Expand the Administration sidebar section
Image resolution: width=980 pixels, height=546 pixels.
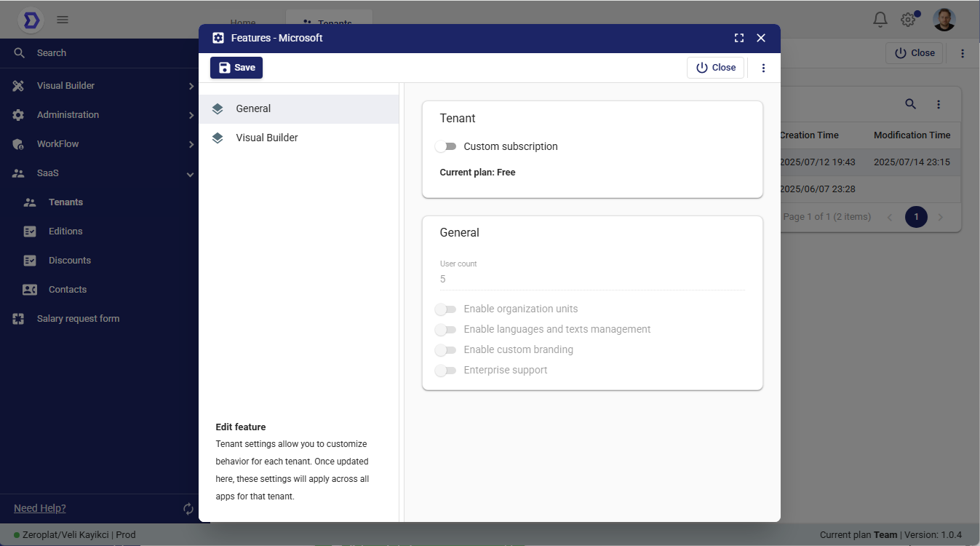coord(102,115)
